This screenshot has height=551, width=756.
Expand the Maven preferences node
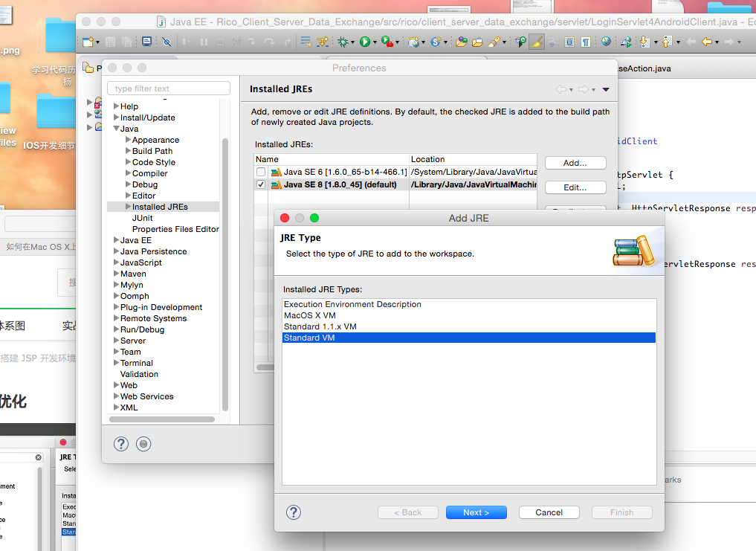click(x=116, y=274)
